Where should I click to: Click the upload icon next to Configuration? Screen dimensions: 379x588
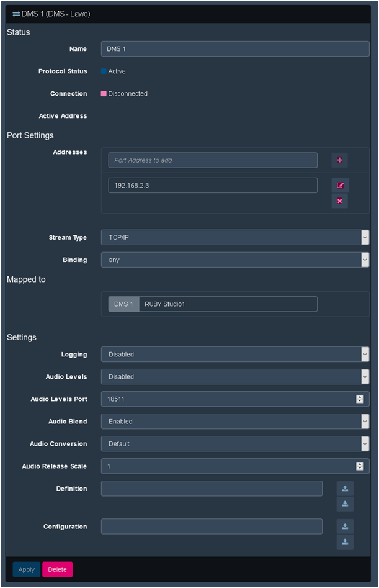tap(345, 527)
